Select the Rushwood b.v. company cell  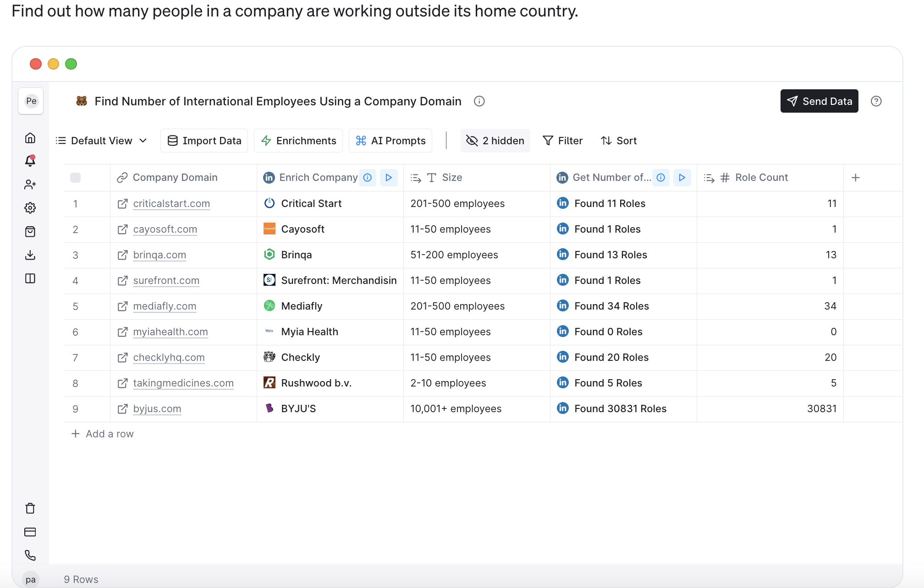[330, 383]
